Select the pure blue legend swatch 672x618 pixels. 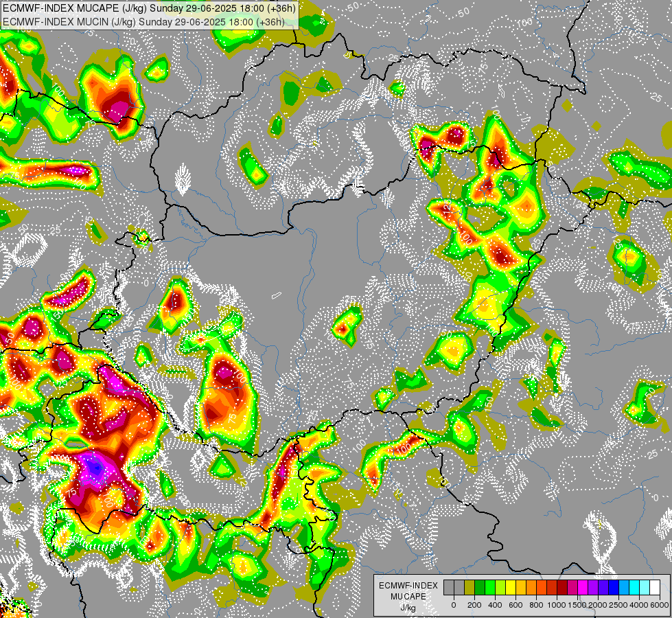click(x=614, y=587)
